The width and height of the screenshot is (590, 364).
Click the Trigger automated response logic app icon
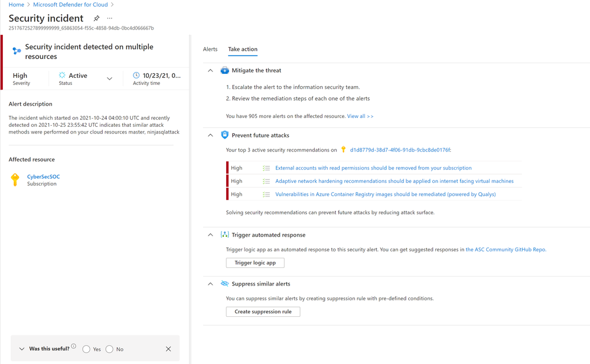(224, 235)
